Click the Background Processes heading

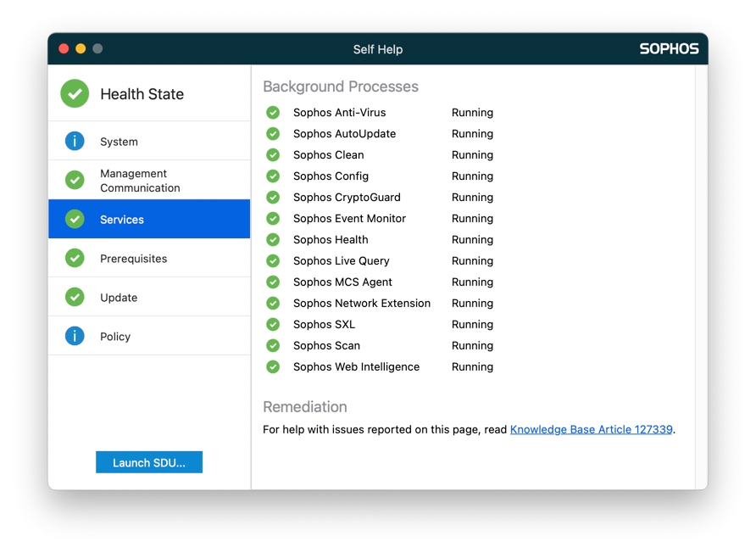(341, 87)
